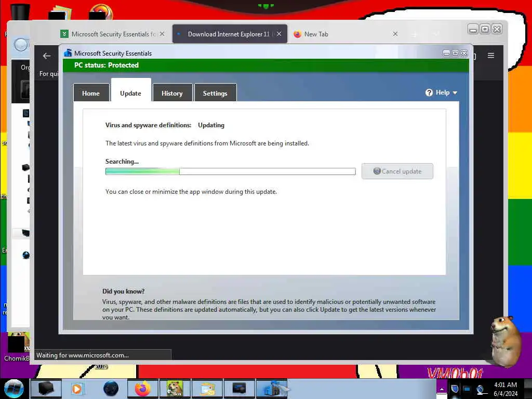Close the Firefox browser window
Screen dimensions: 532x399
pos(497,30)
